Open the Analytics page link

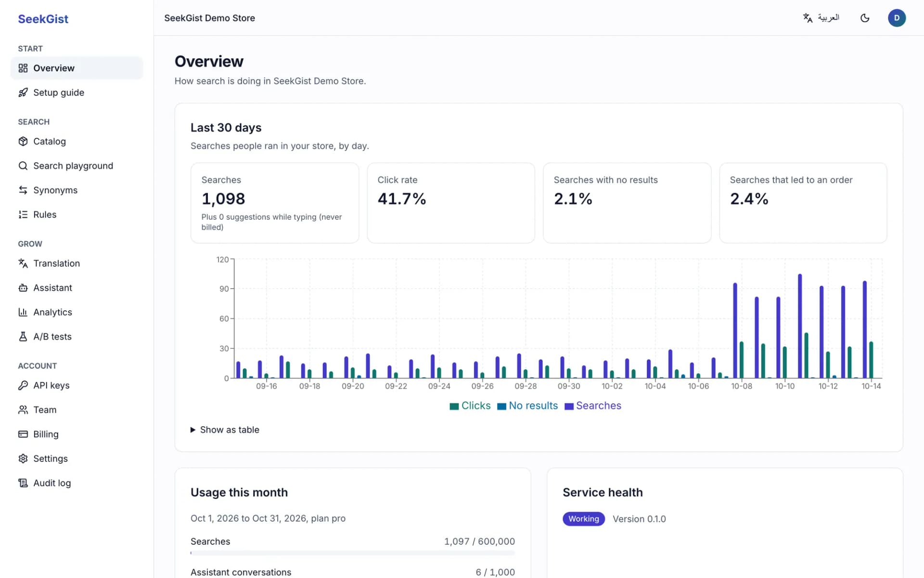(x=77, y=312)
